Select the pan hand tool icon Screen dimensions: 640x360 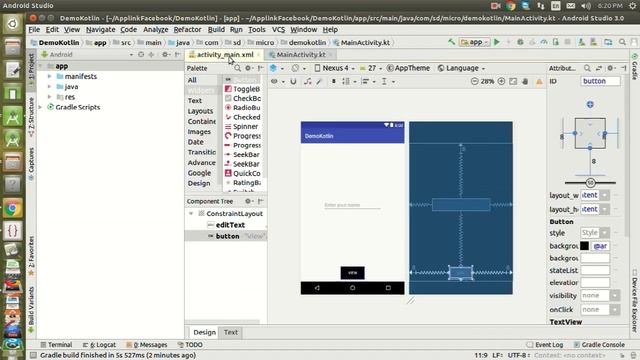(525, 81)
